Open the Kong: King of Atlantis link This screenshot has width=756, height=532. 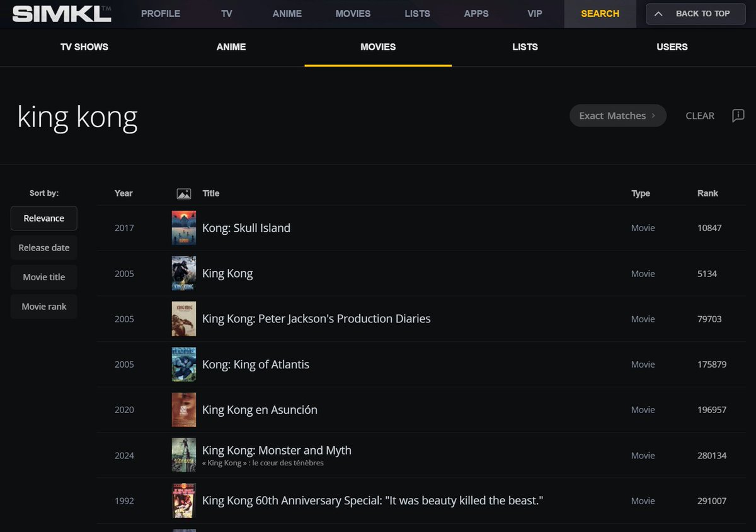pyautogui.click(x=256, y=364)
